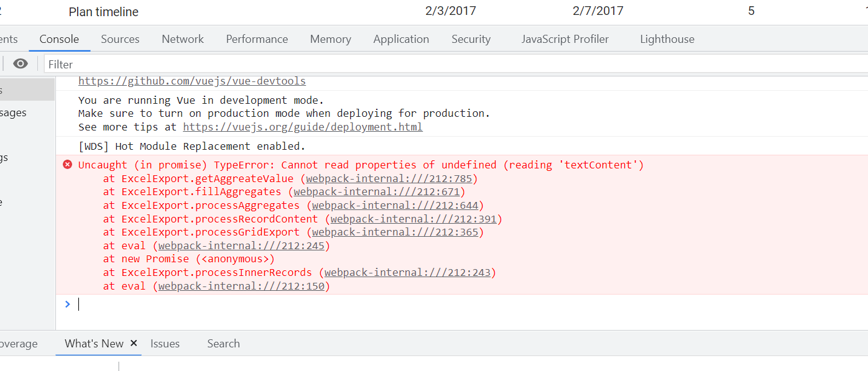Image resolution: width=868 pixels, height=371 pixels.
Task: Click the Plan timeline grid row
Action: 104,12
